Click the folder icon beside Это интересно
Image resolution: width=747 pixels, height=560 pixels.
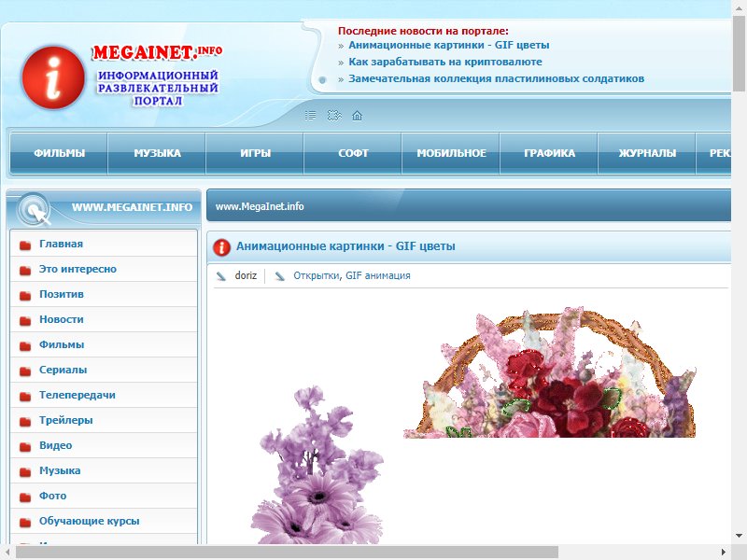click(25, 271)
